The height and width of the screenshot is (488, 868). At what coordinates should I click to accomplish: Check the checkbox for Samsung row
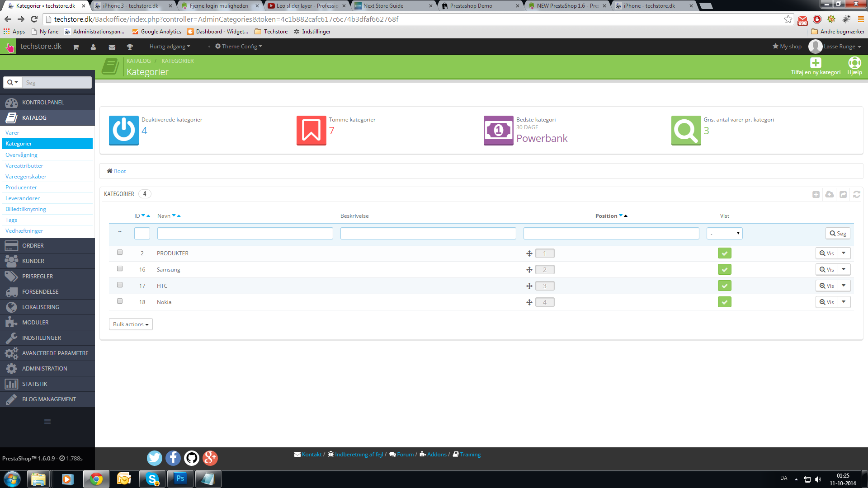point(120,269)
